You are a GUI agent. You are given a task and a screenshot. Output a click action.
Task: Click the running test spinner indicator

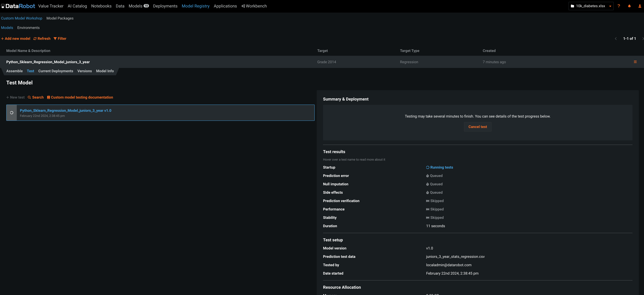point(12,113)
